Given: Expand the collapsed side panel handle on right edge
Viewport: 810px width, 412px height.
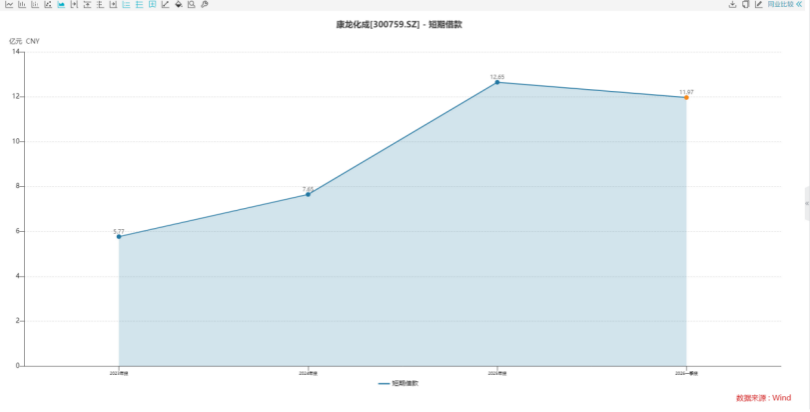Looking at the screenshot, I should pos(807,203).
